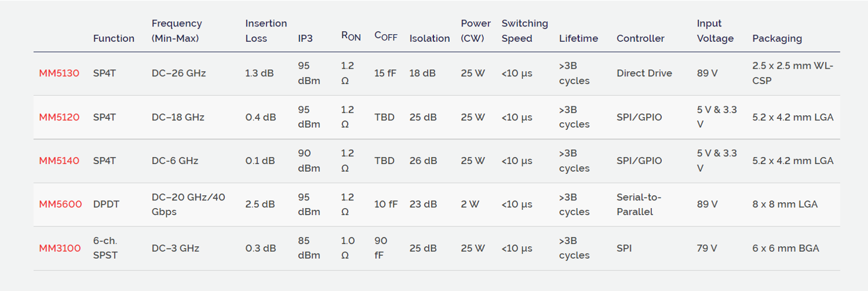Click the Insertion Loss column header

pyautogui.click(x=265, y=31)
